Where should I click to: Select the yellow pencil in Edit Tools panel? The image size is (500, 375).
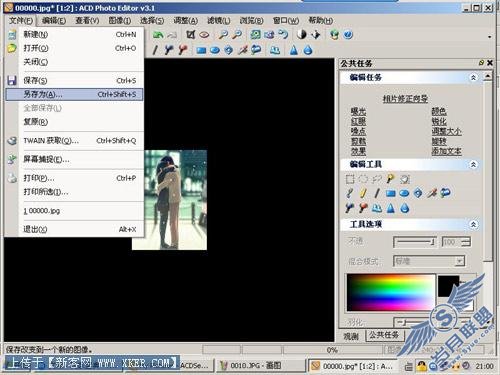point(363,193)
